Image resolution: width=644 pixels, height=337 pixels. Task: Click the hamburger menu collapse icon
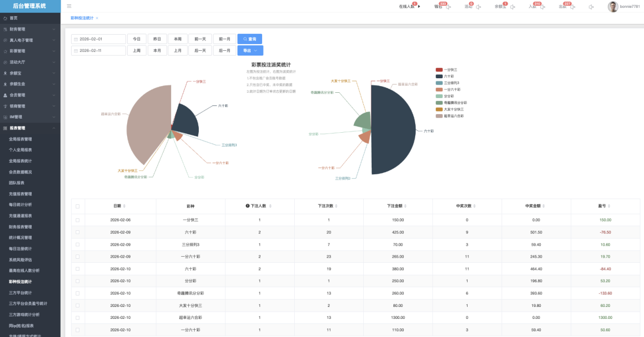tap(69, 6)
